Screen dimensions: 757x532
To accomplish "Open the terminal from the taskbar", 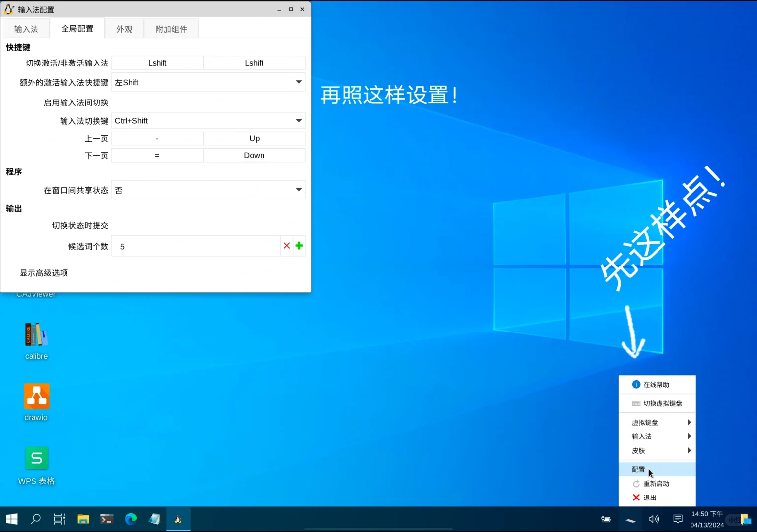I will coord(107,519).
